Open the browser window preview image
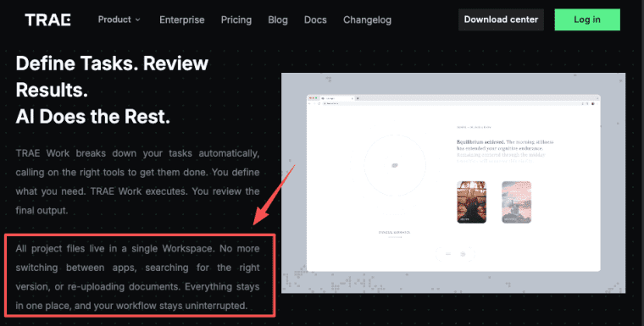The width and height of the screenshot is (644, 326). click(453, 183)
